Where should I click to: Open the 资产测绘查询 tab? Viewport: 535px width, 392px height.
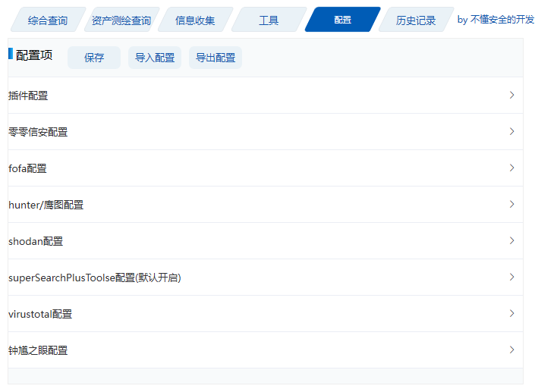click(x=121, y=20)
